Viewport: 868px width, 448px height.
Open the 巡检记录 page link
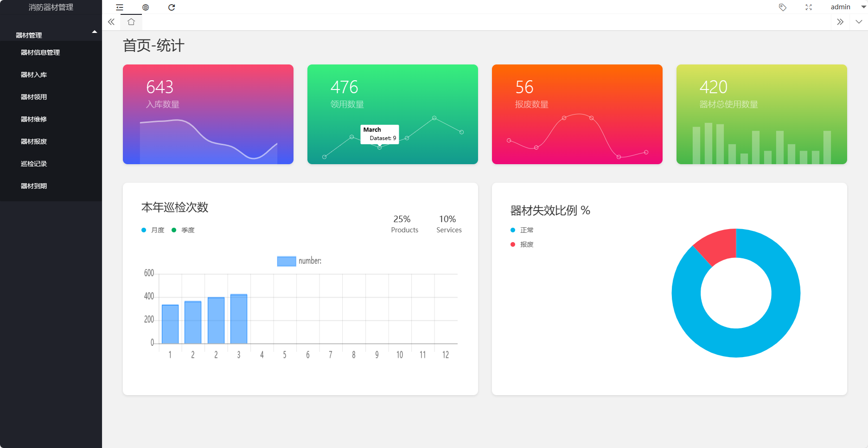pos(34,164)
